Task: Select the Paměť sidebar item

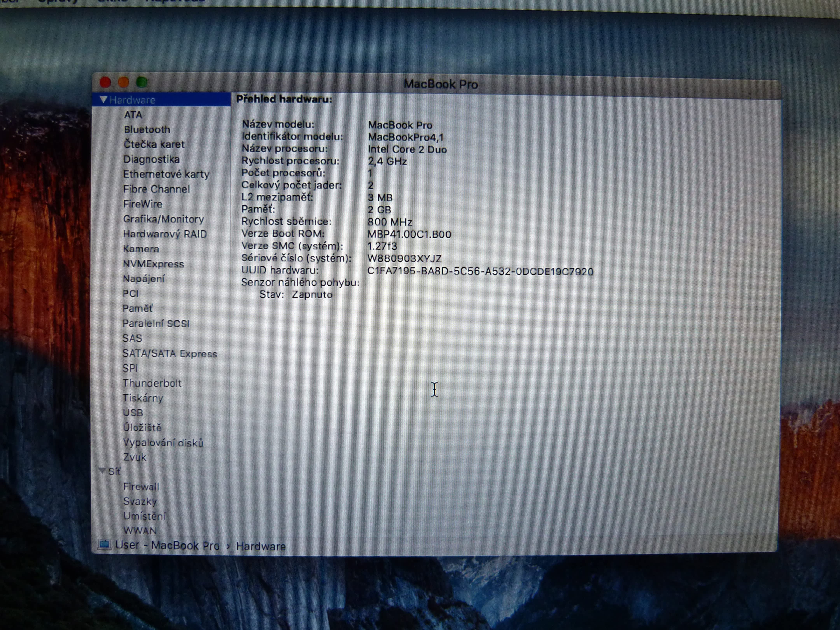Action: pos(137,308)
